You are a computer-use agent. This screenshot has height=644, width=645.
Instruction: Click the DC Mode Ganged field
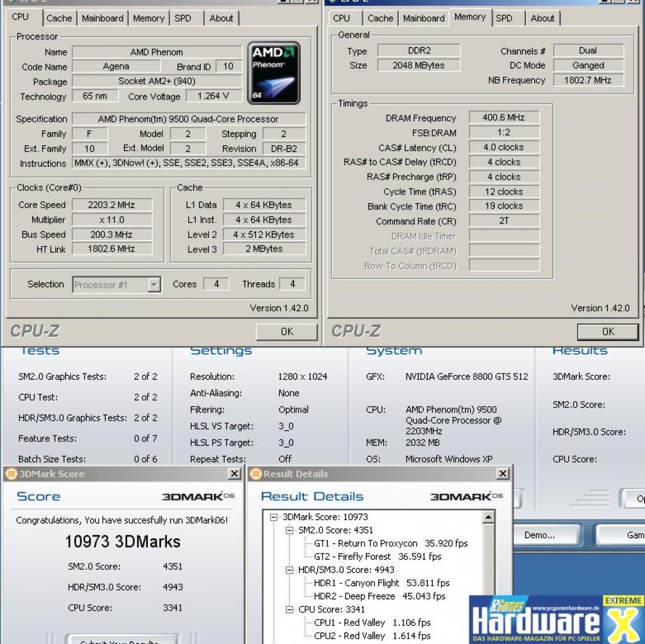click(588, 65)
